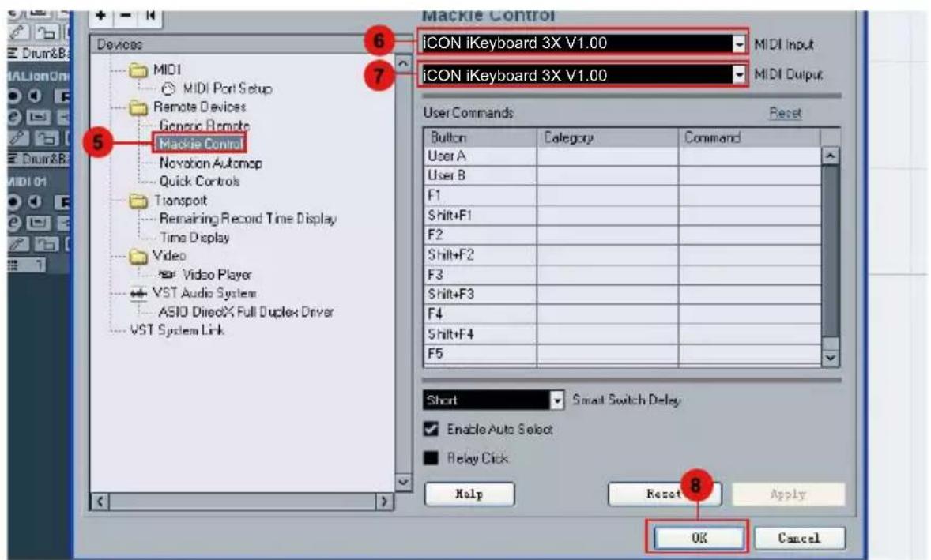Click the Video Player device icon
Image resolution: width=931 pixels, height=560 pixels.
(168, 274)
